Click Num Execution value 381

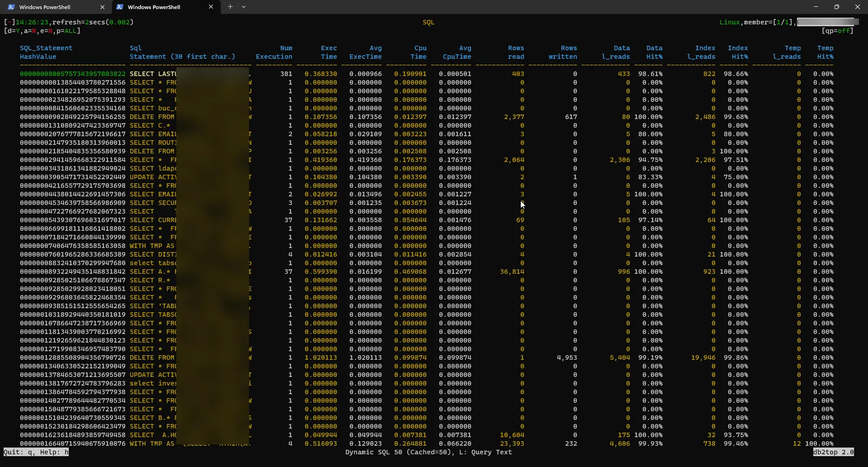(286, 74)
